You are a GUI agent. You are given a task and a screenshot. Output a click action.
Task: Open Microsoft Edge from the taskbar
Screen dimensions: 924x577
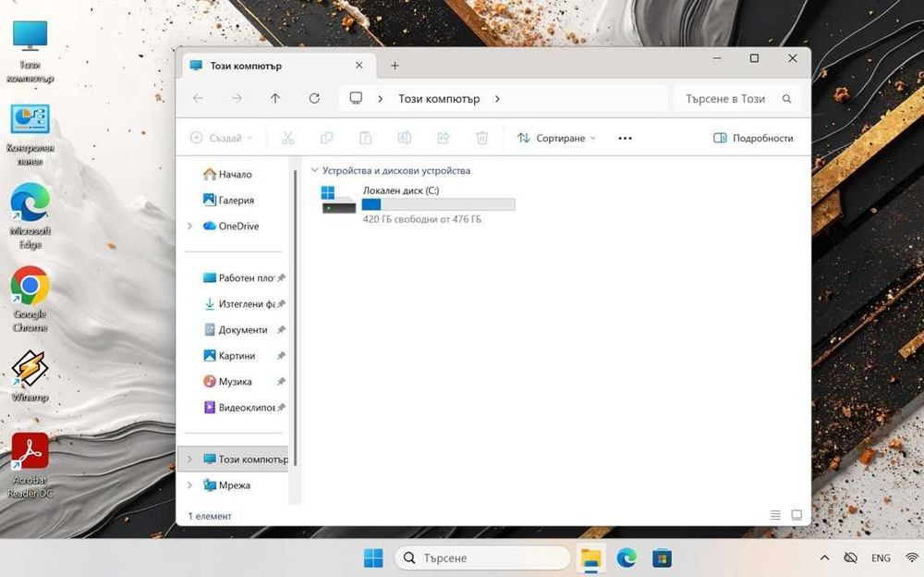(626, 558)
